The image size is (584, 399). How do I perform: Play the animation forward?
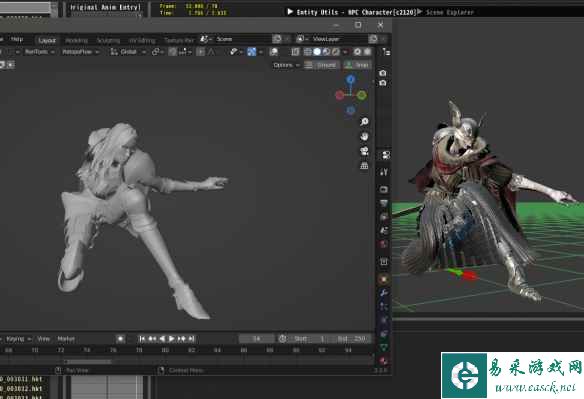click(172, 339)
